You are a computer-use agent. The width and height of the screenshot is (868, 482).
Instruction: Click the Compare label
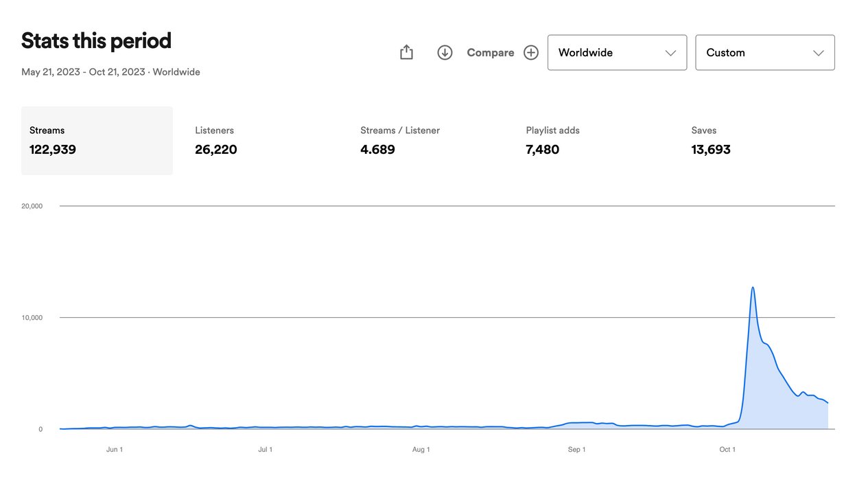click(491, 52)
